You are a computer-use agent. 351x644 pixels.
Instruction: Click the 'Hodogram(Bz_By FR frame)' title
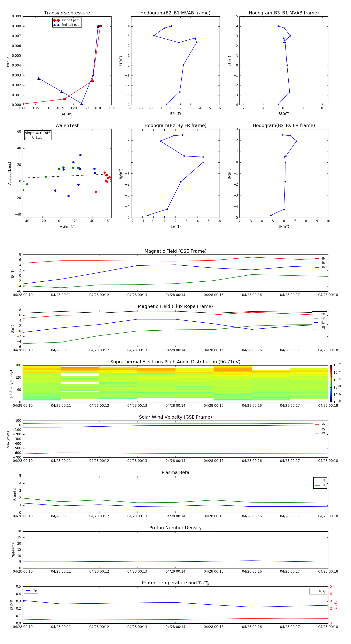click(x=175, y=125)
